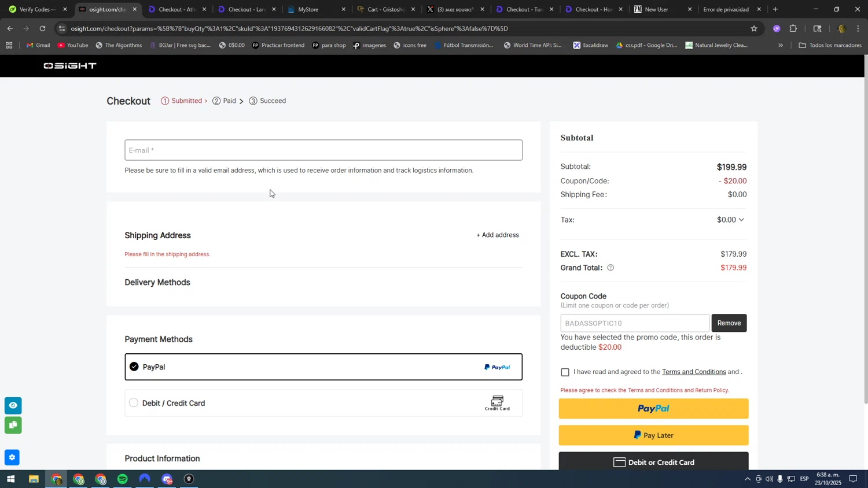Switch to the Error de privacidad tab
The height and width of the screenshot is (488, 868).
click(733, 9)
